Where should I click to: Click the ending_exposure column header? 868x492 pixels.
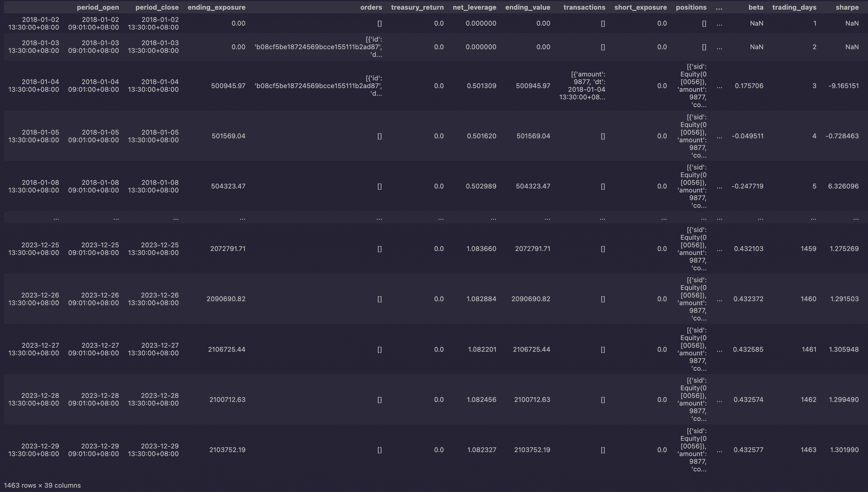pyautogui.click(x=216, y=7)
